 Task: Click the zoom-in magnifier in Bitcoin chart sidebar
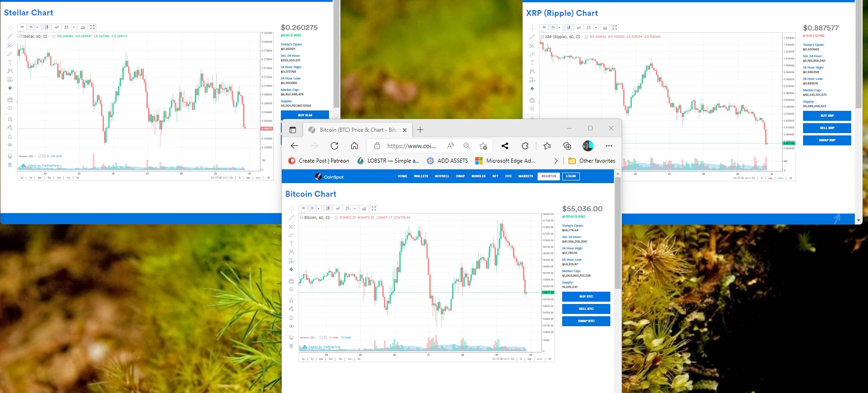[x=291, y=289]
